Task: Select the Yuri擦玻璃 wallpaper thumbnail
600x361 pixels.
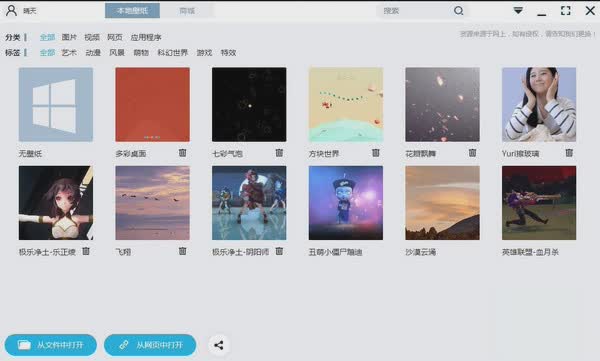Action: pos(539,105)
